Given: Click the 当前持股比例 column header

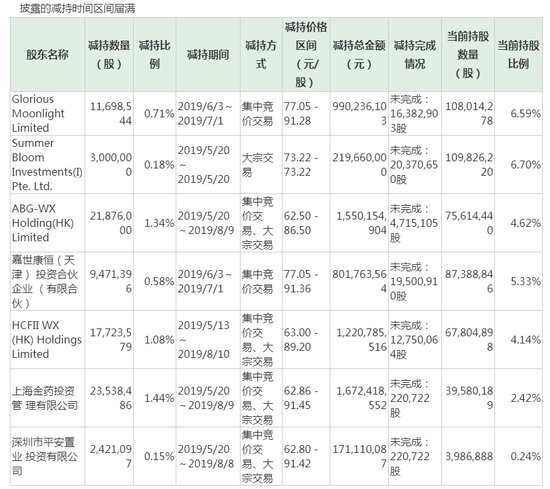Looking at the screenshot, I should [518, 55].
